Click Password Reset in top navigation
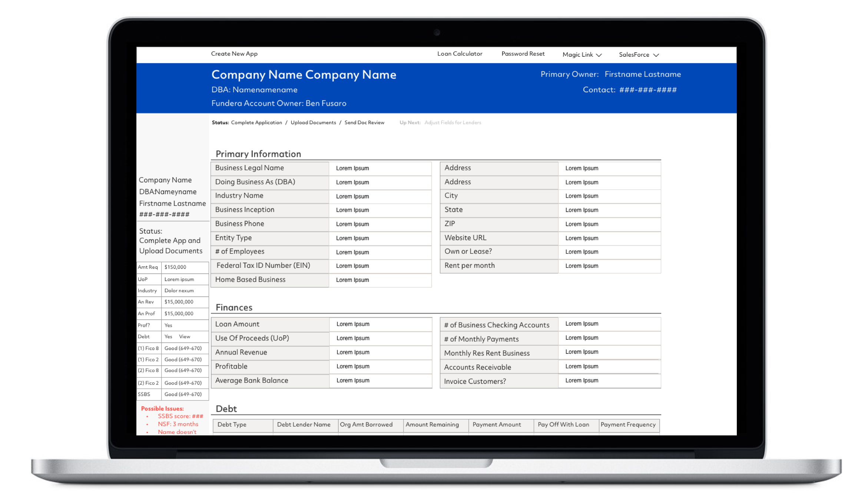The width and height of the screenshot is (868, 494). click(x=523, y=54)
